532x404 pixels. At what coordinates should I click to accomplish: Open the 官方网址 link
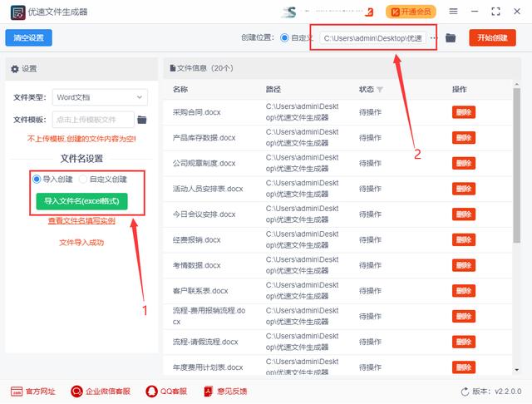33,392
